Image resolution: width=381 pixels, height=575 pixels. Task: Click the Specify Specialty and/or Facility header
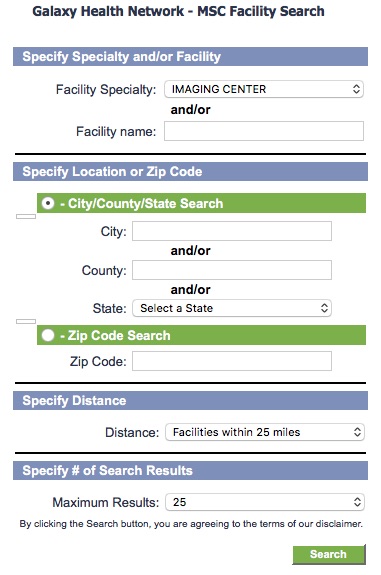[x=190, y=56]
